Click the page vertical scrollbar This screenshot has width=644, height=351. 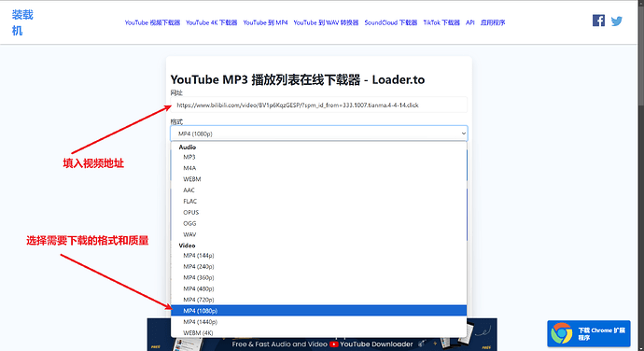tap(640, 175)
